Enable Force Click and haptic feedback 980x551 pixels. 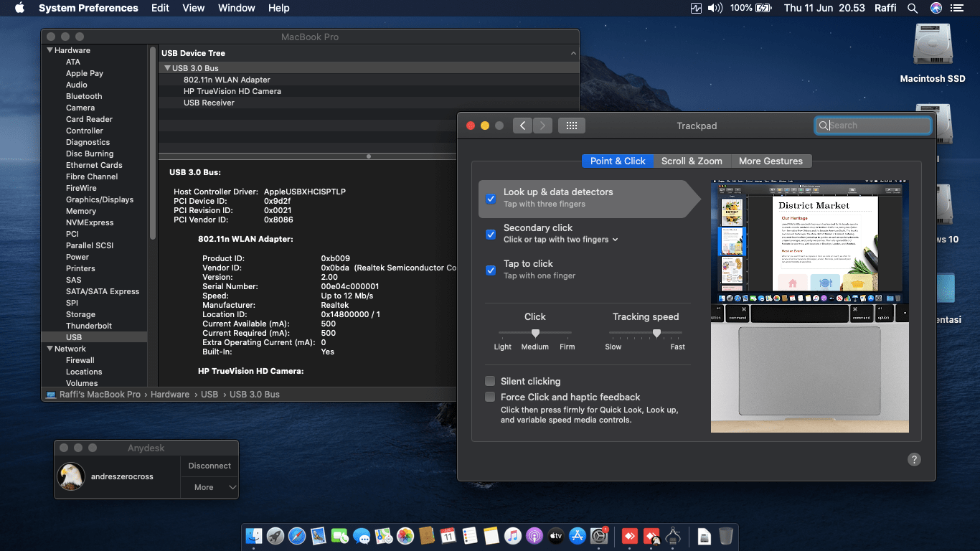point(490,397)
